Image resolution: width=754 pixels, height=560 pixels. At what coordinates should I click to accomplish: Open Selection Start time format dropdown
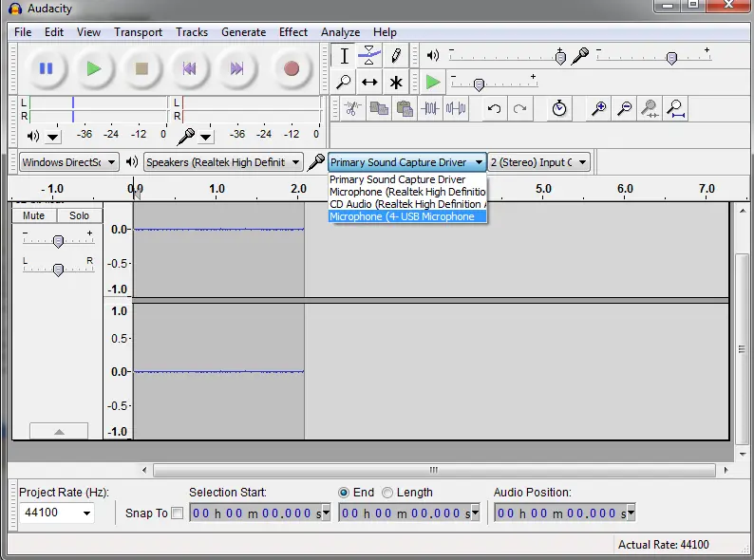click(x=326, y=513)
